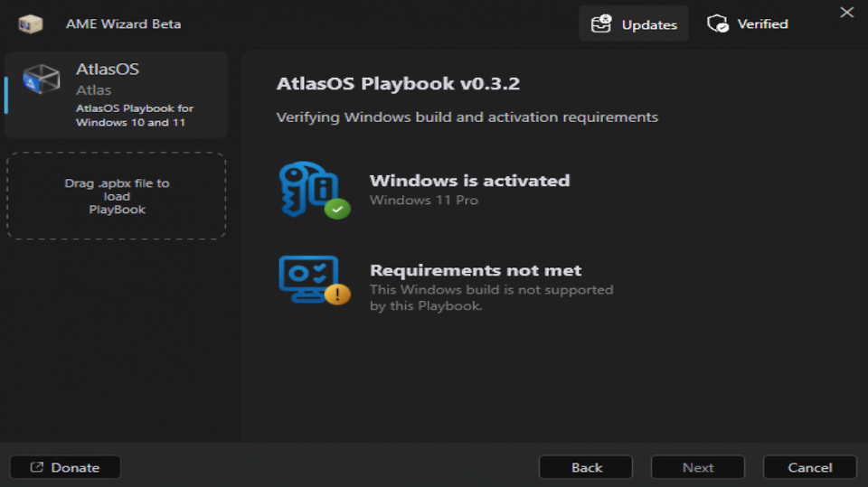
Task: Click the 'AME Wizard Beta' title text
Action: [124, 23]
